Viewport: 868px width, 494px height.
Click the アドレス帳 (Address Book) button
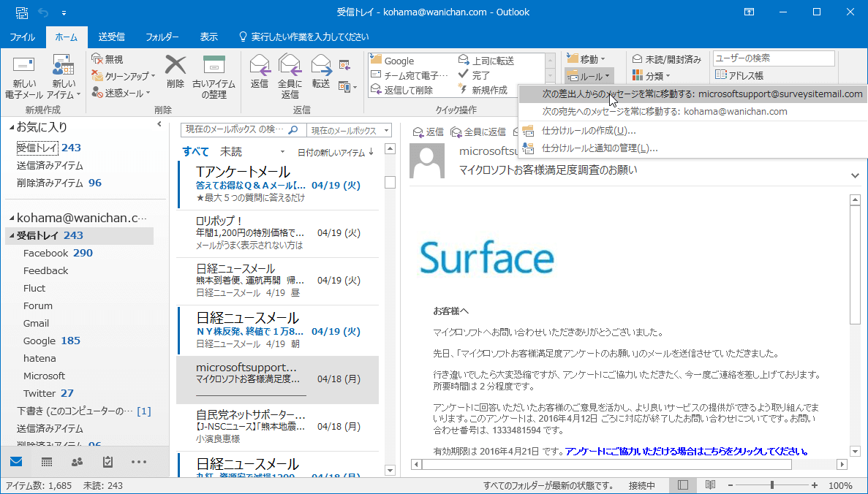tap(739, 75)
